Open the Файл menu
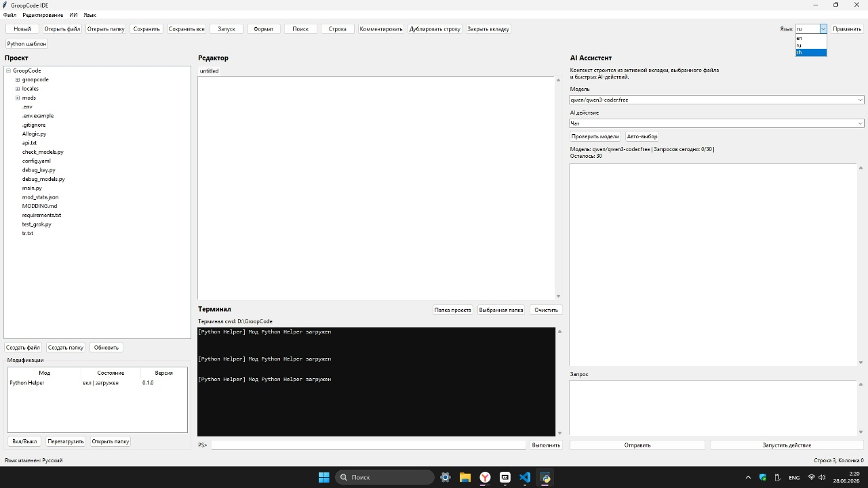The height and width of the screenshot is (488, 868). tap(9, 15)
